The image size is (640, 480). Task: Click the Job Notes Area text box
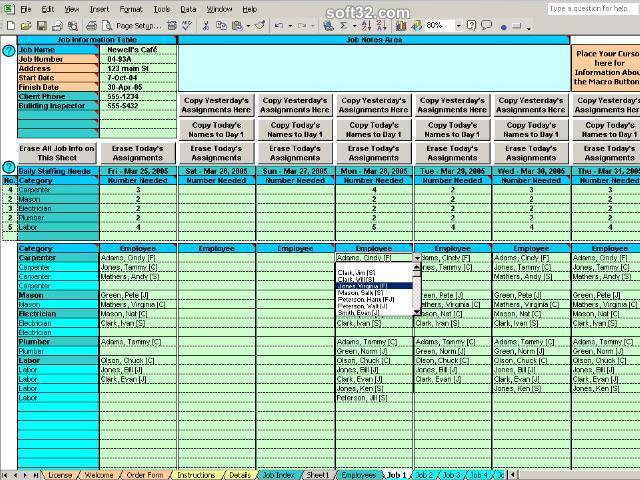[374, 68]
